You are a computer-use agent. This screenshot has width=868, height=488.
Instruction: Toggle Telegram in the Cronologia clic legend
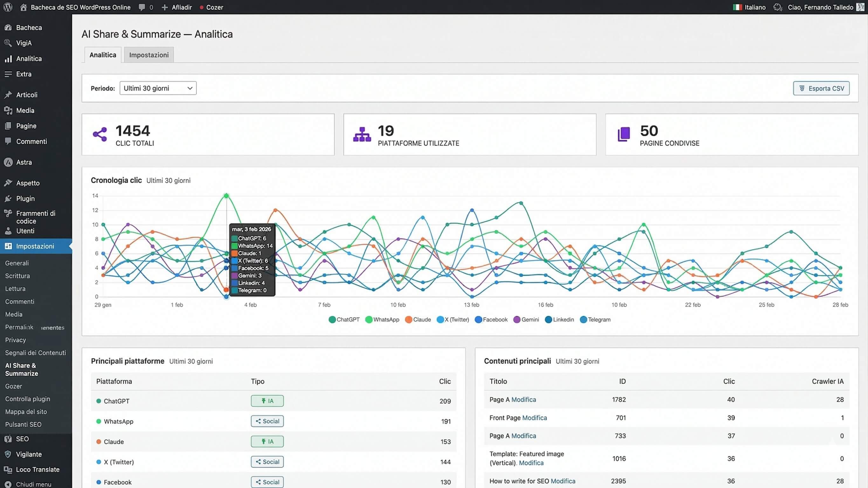[595, 319]
